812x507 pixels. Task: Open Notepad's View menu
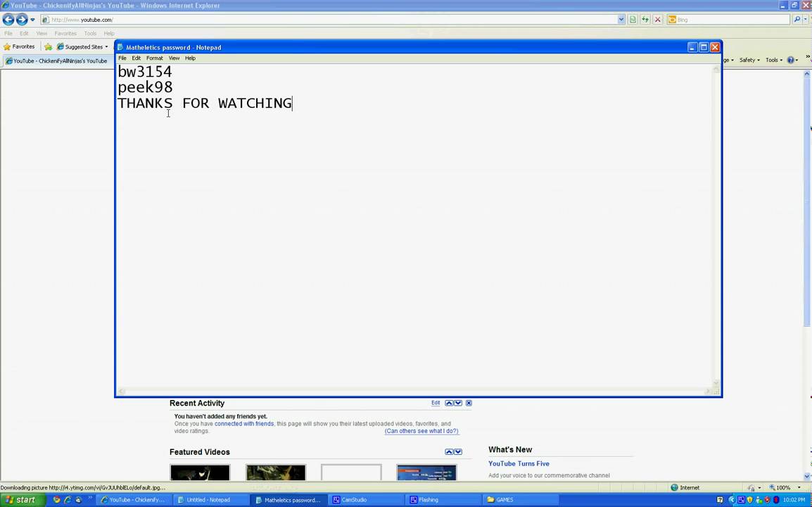174,58
